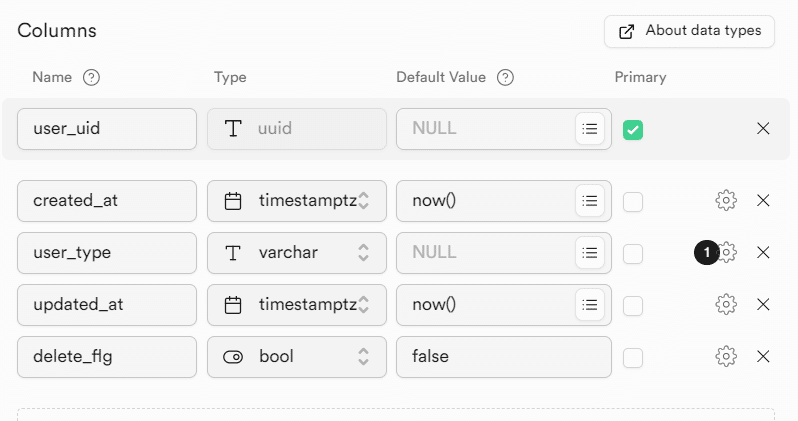Open default value suggestions for created_at

pos(590,201)
